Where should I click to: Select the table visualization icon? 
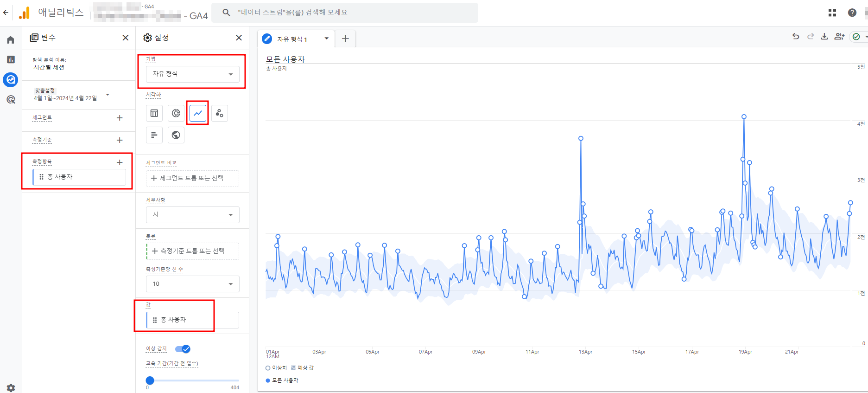click(x=154, y=113)
